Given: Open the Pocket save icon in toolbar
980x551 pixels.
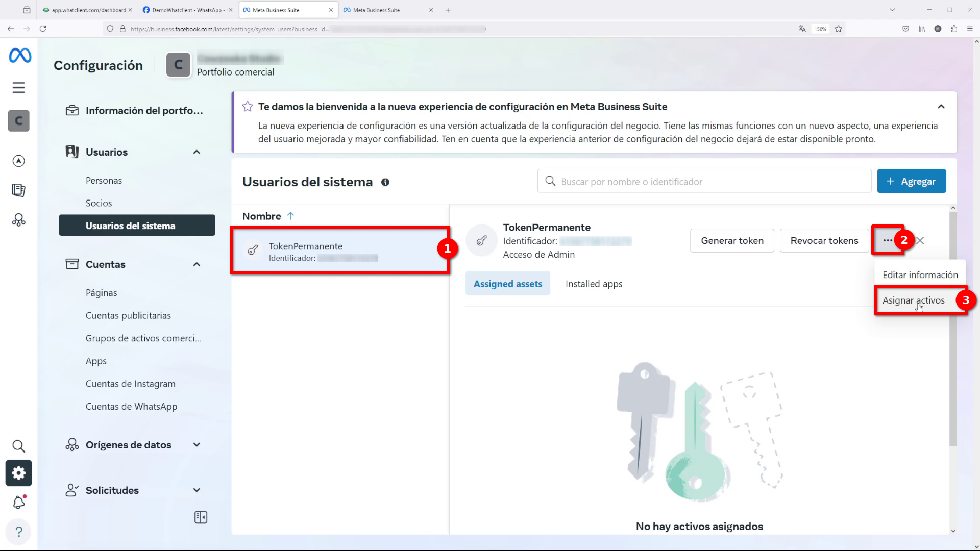Looking at the screenshot, I should point(905,29).
